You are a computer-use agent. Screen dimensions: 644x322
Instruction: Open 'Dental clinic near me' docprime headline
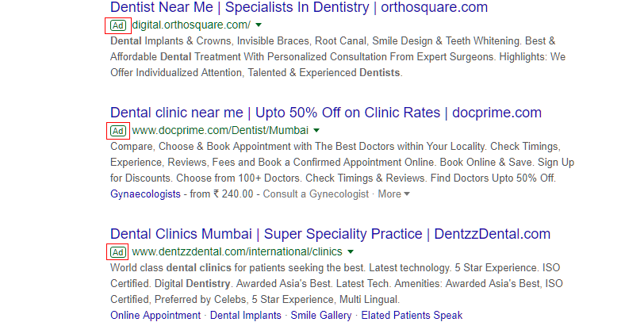pyautogui.click(x=325, y=113)
